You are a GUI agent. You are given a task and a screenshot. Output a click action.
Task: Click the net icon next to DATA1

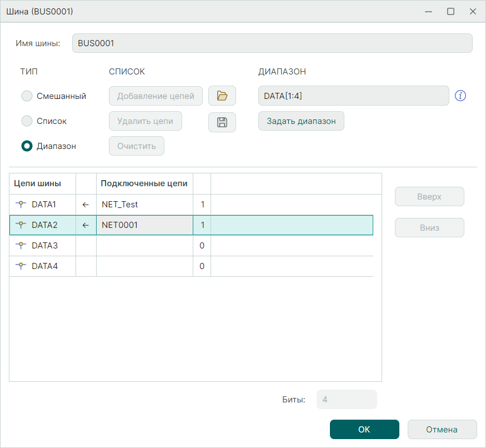[x=21, y=205]
